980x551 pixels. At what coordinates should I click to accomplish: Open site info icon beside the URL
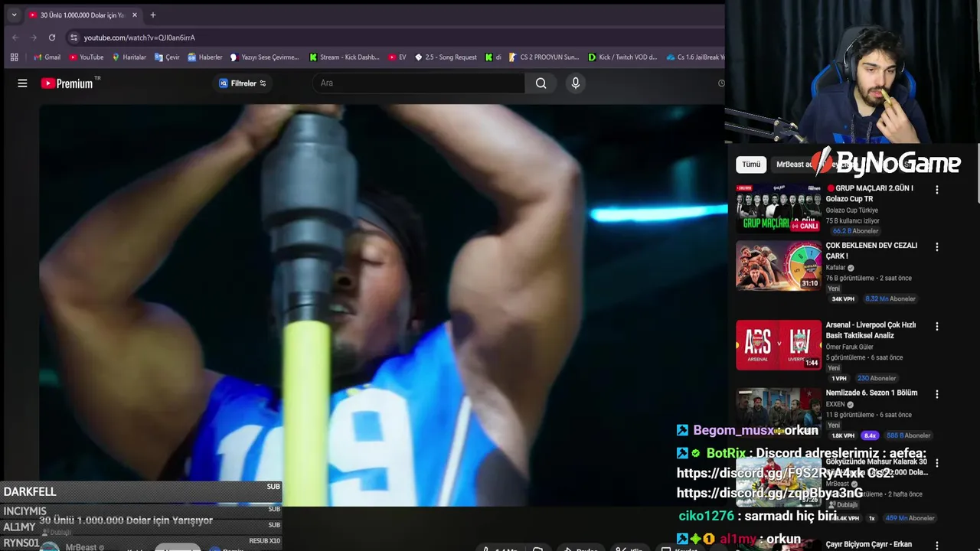73,37
